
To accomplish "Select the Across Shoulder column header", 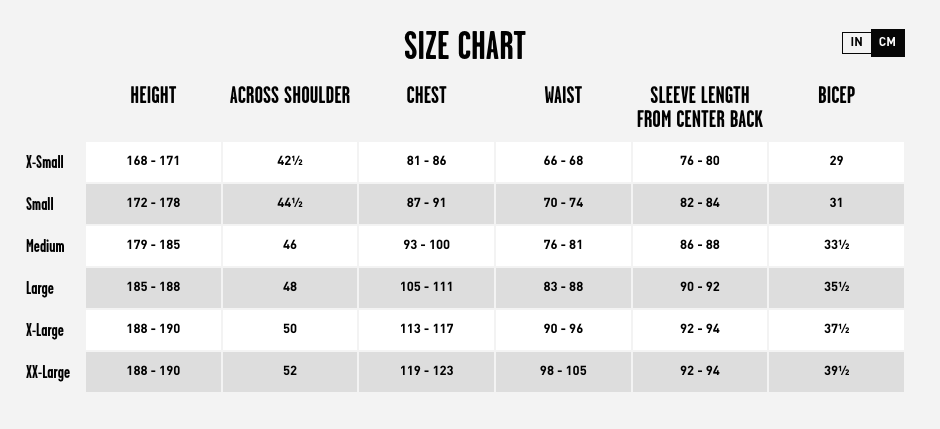I will tap(290, 95).
